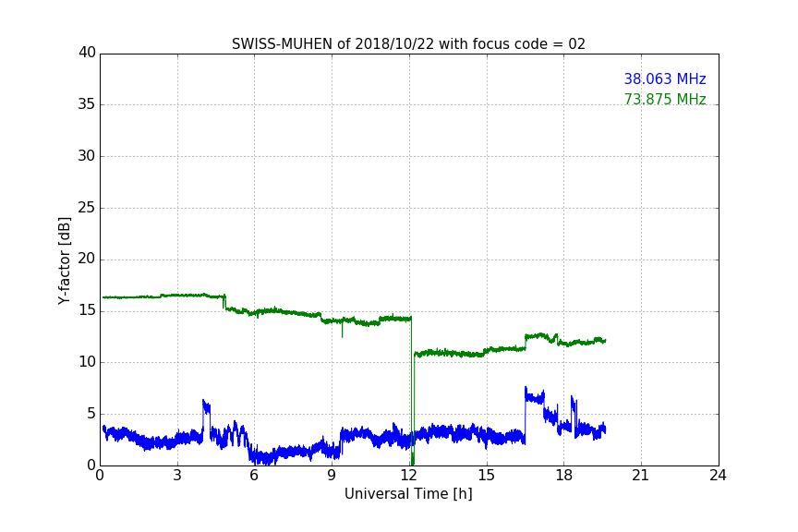This screenshot has width=798, height=532.
Task: Click the green '73.875 MHz' legend label
Action: tap(665, 99)
